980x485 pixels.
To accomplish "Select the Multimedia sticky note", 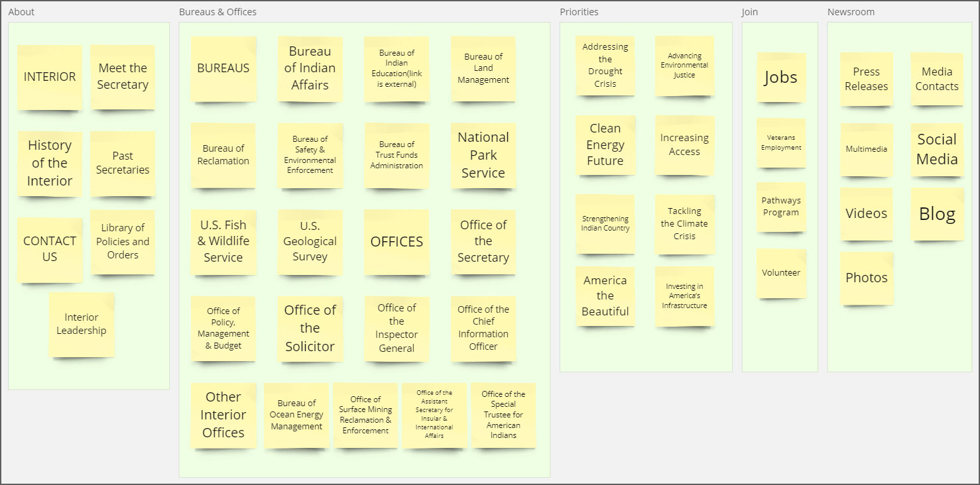I will point(867,149).
